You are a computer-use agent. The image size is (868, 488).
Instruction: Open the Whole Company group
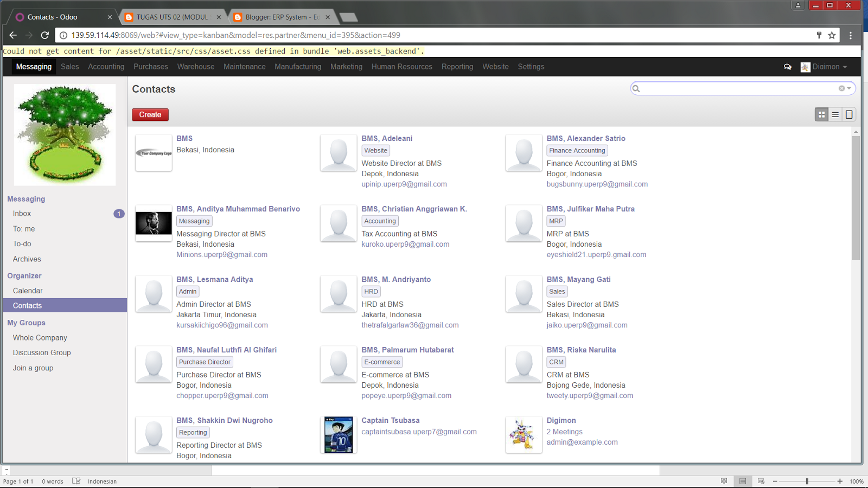[x=40, y=338]
